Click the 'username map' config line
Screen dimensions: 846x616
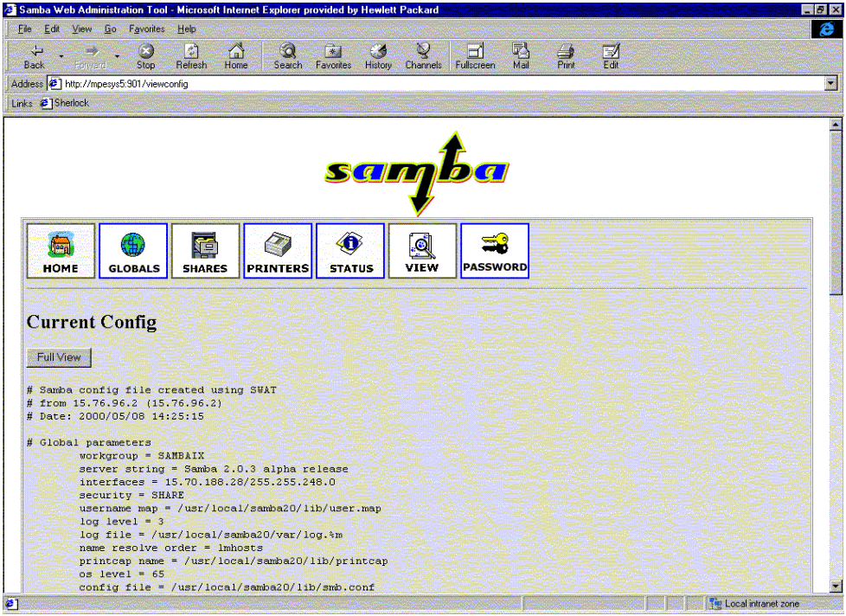point(230,509)
